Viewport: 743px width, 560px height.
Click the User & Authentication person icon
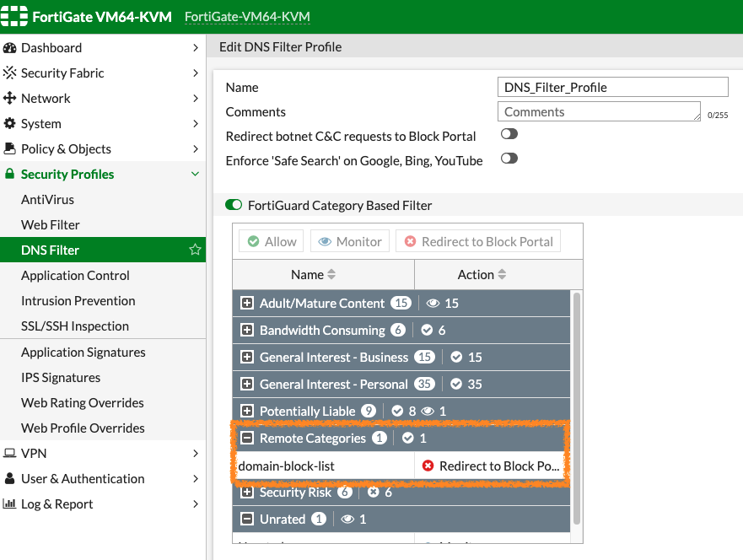pos(9,478)
